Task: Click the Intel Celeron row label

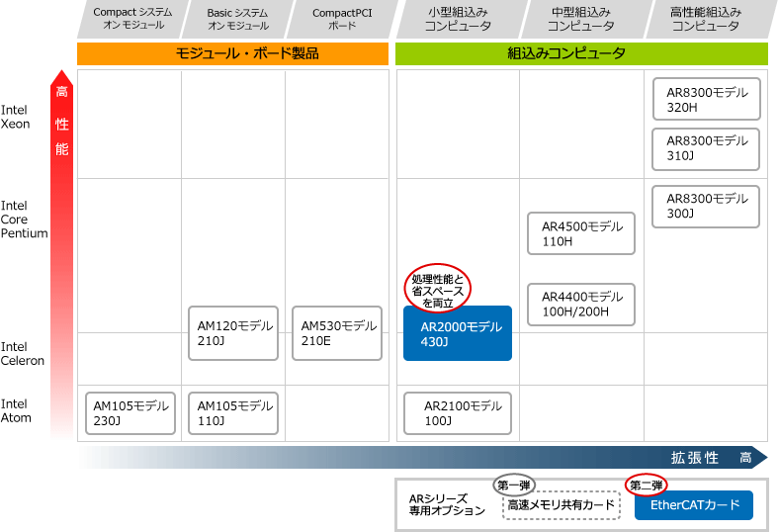Action: coord(23,354)
